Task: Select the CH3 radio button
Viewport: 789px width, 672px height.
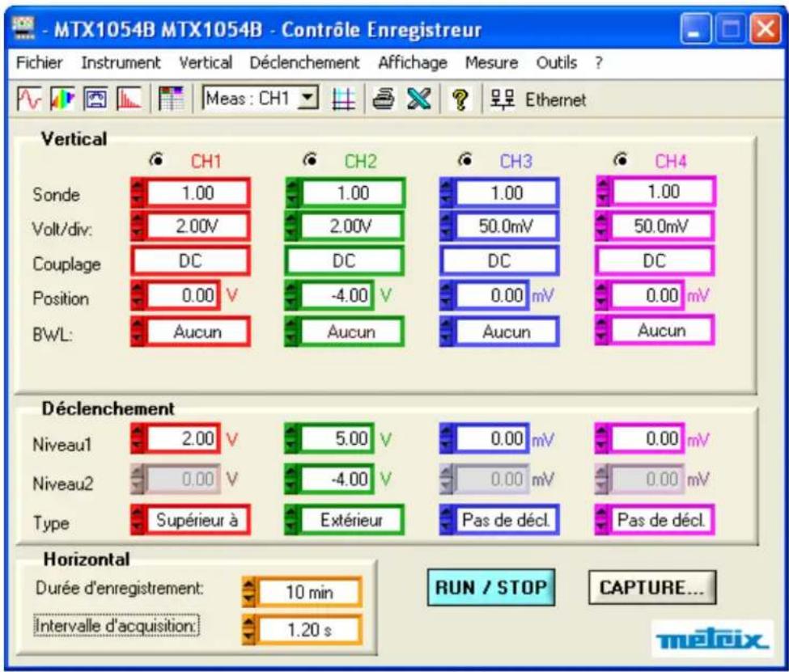Action: [x=465, y=160]
